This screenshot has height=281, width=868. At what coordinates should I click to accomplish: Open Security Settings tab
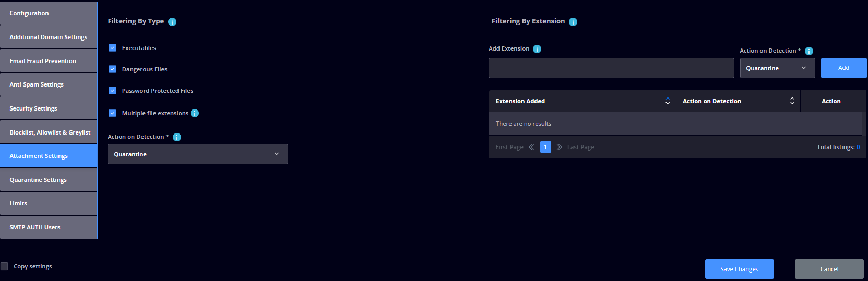click(49, 108)
